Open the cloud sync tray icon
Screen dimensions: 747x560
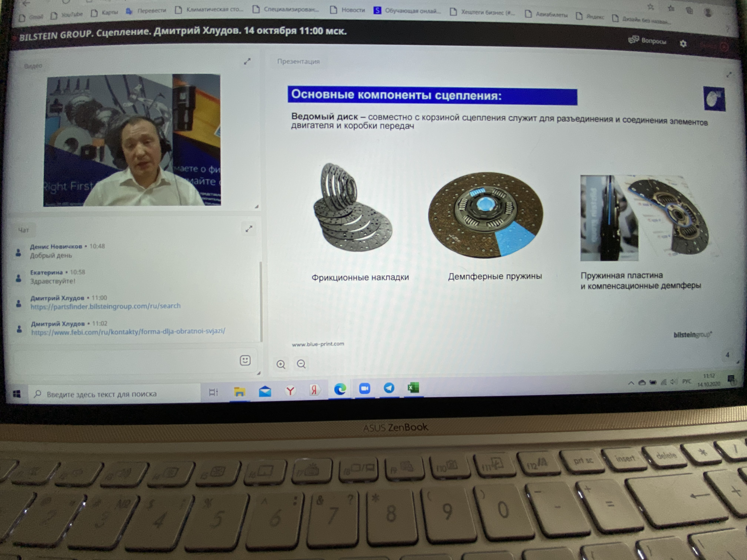642,382
